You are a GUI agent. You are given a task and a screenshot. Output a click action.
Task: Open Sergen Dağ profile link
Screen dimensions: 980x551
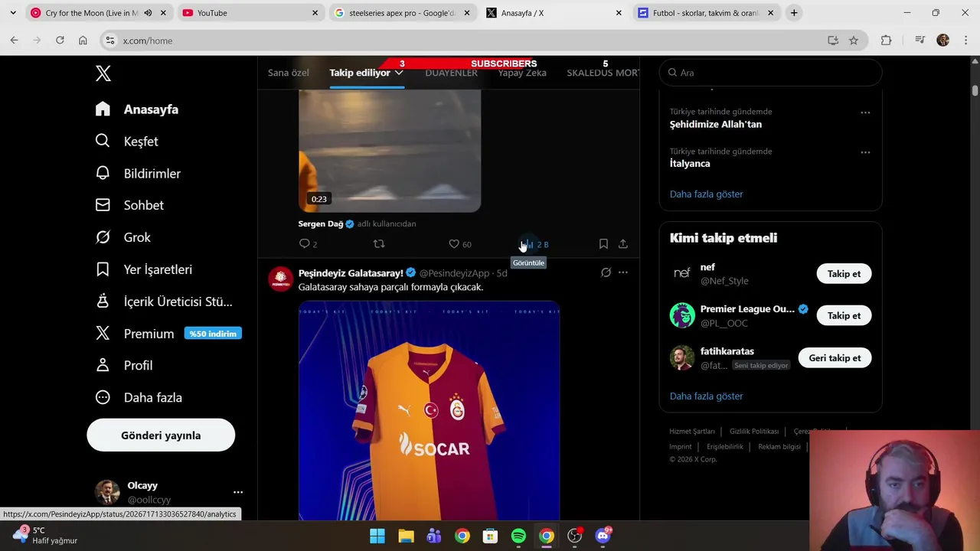(321, 223)
